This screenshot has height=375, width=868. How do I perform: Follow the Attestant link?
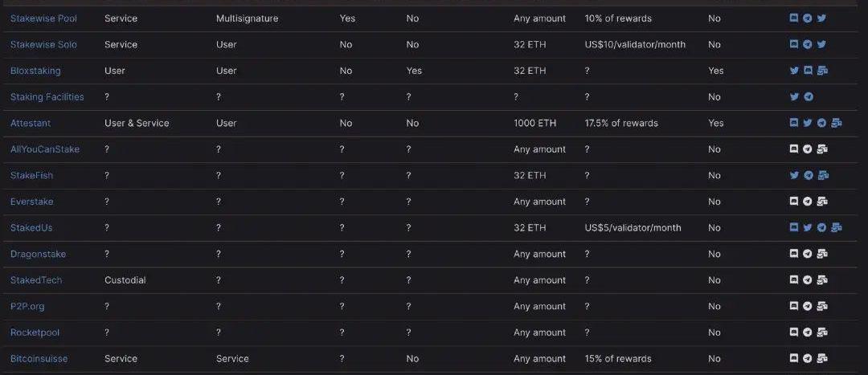coord(30,123)
